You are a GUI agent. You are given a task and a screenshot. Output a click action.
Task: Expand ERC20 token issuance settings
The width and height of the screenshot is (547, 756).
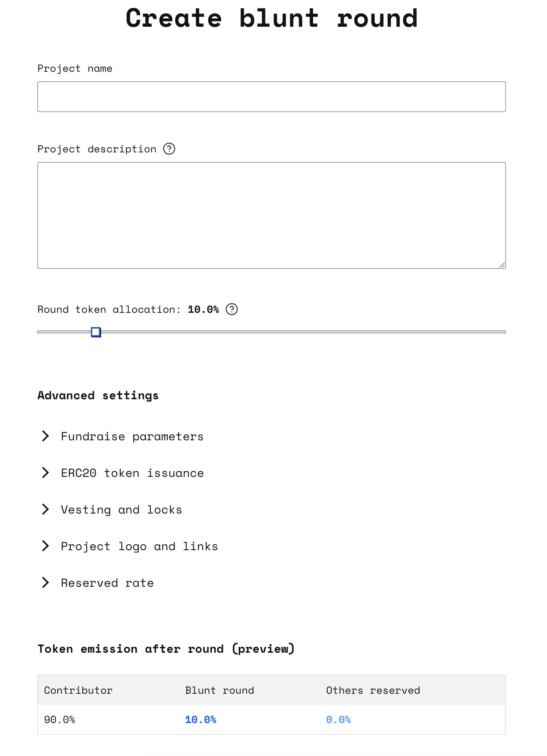coord(132,473)
